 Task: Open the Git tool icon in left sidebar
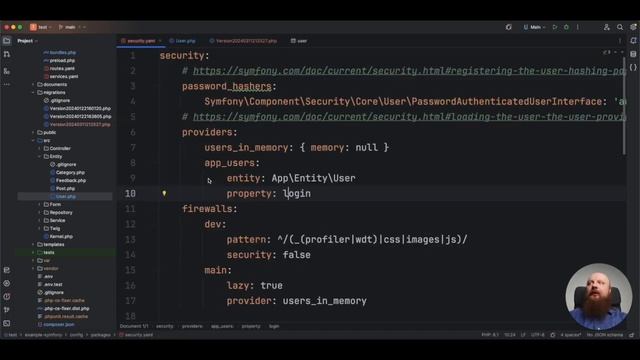[7, 310]
